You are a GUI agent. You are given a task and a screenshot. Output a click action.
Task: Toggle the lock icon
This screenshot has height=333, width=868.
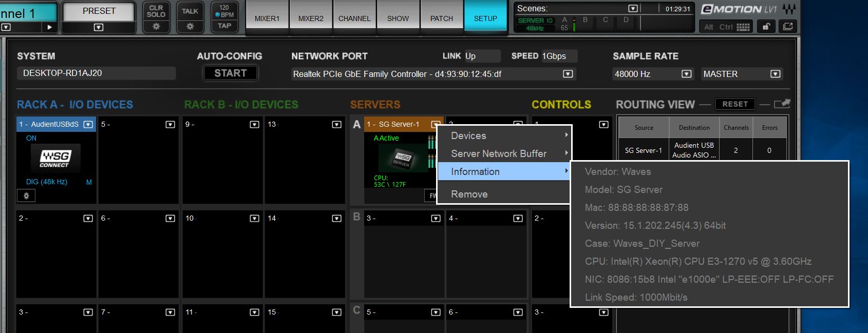766,27
